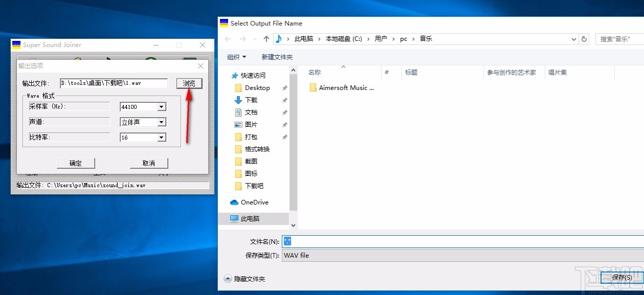Close the 输出选项 dialog
This screenshot has height=295, width=644.
pyautogui.click(x=201, y=66)
